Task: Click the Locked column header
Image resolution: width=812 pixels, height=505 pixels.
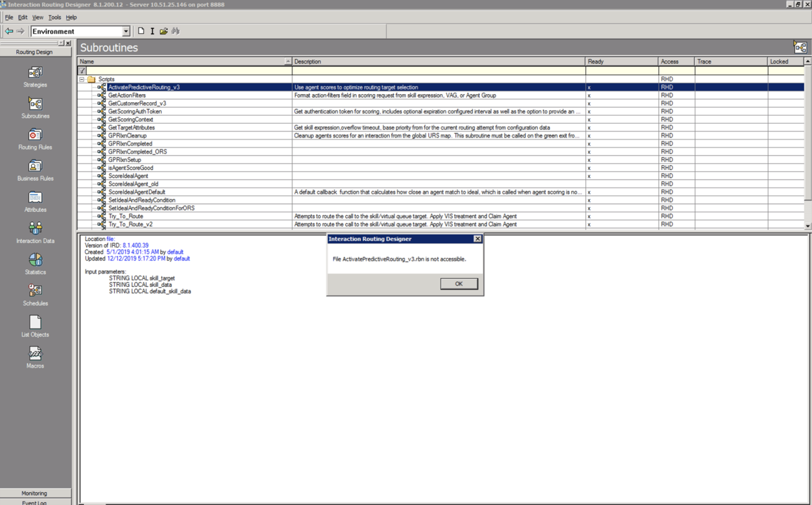Action: [786, 62]
